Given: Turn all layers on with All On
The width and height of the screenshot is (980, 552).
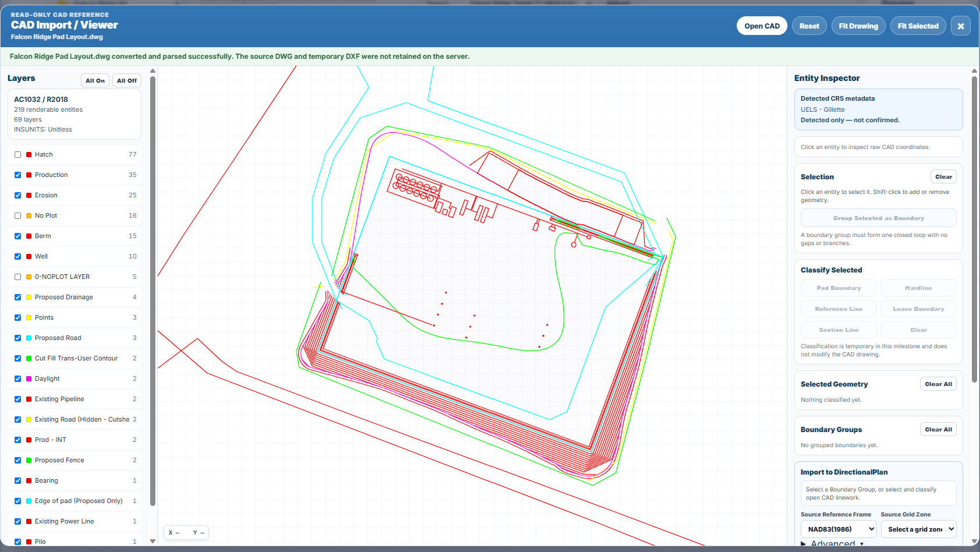Looking at the screenshot, I should point(95,80).
